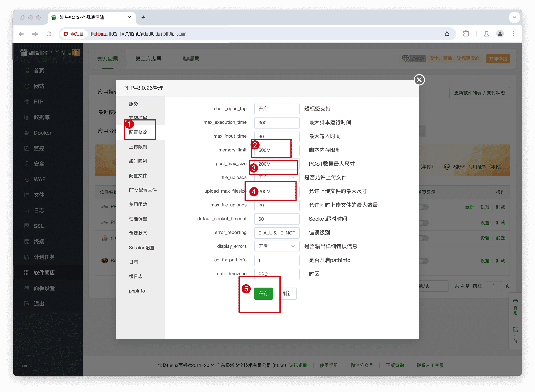
Task: Click the max_file_uploads field showing 20
Action: click(277, 205)
